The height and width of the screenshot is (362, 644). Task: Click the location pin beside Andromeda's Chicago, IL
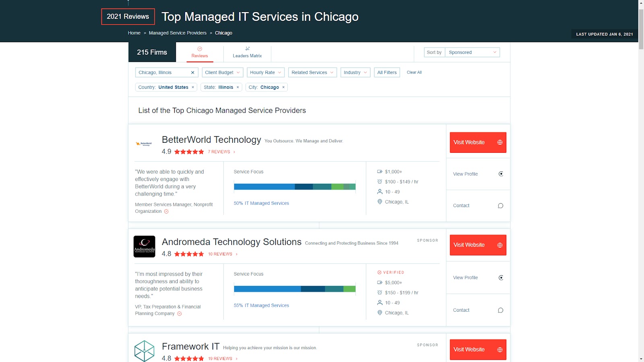tap(380, 313)
